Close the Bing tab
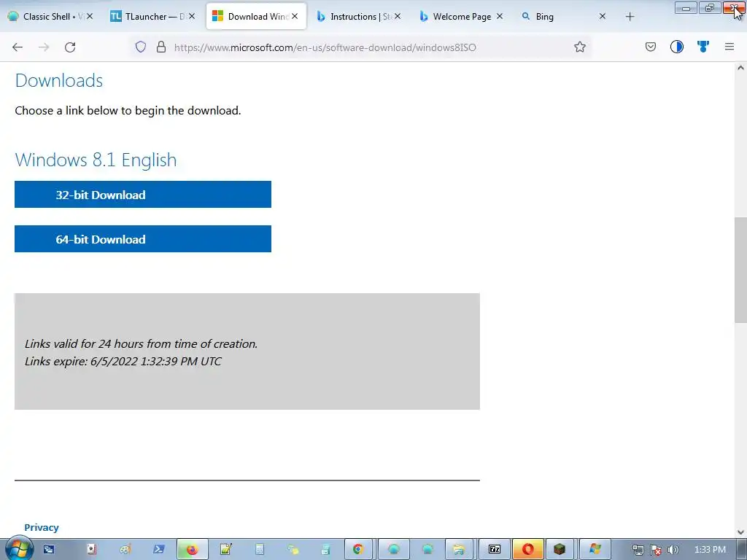 pos(602,16)
